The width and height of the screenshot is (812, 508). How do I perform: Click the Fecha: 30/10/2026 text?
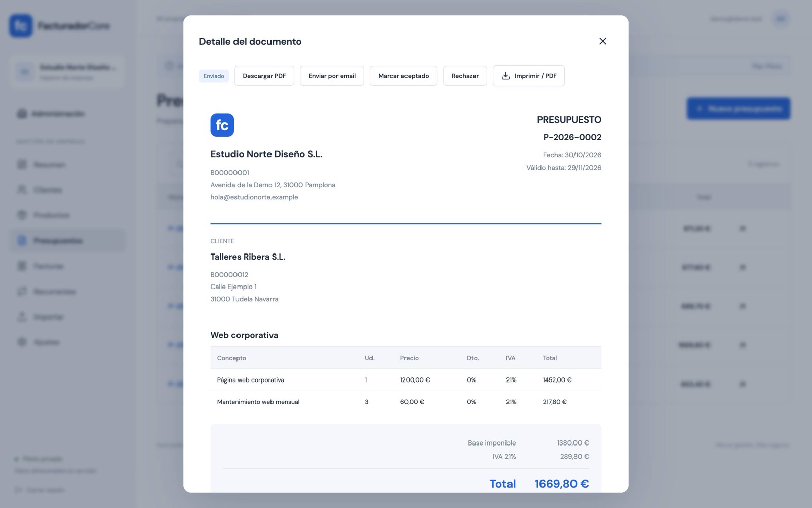(572, 155)
